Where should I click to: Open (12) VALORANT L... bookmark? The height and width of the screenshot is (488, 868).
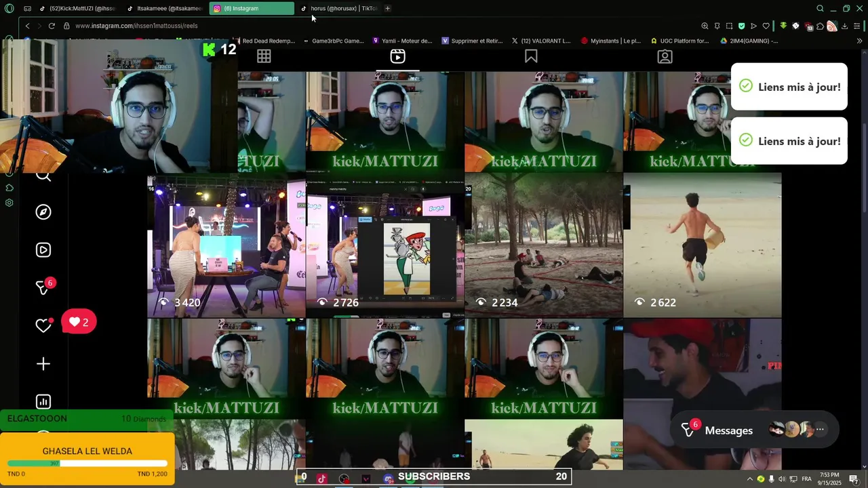(541, 41)
